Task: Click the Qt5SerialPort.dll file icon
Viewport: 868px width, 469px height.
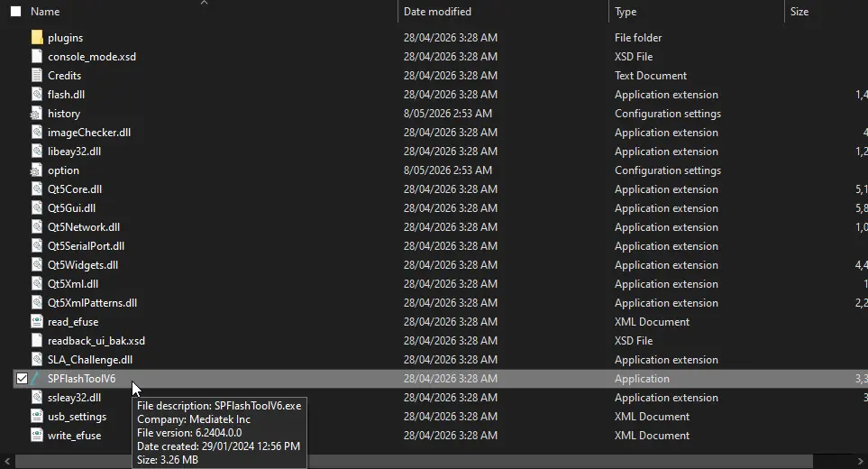Action: pos(37,246)
